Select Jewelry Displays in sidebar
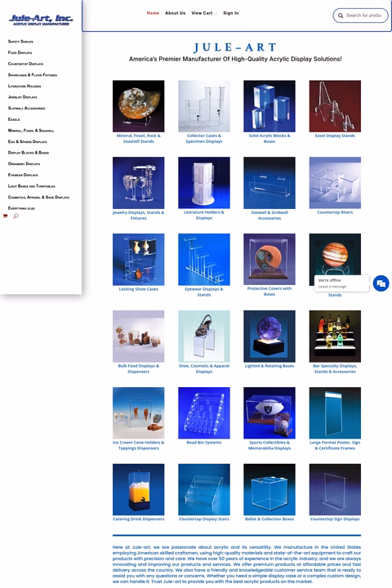 coord(23,97)
